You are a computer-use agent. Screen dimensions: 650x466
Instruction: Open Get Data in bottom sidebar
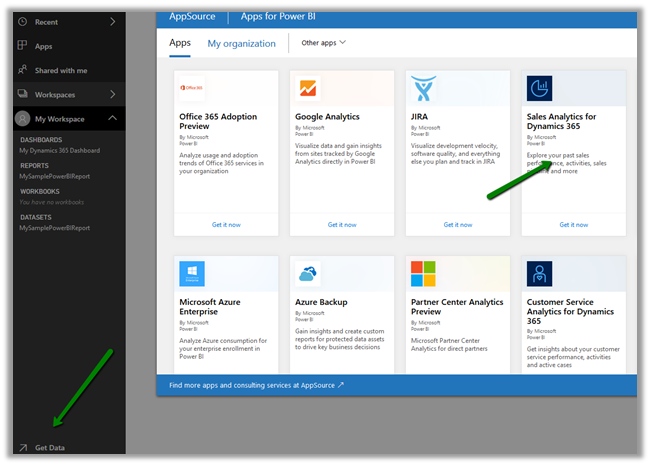49,448
